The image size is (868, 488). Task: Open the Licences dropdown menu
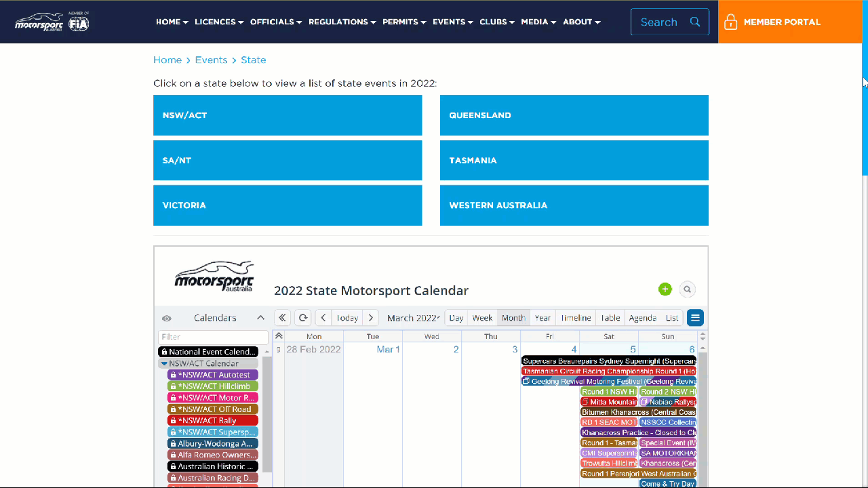click(x=218, y=22)
